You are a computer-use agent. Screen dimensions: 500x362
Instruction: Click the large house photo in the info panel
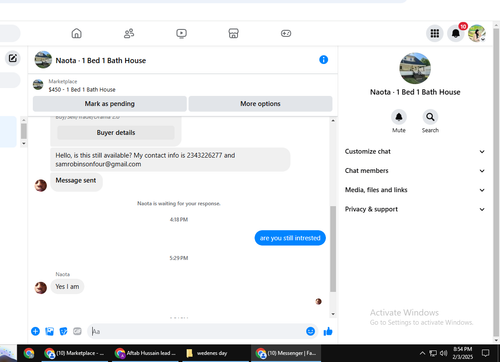(415, 68)
